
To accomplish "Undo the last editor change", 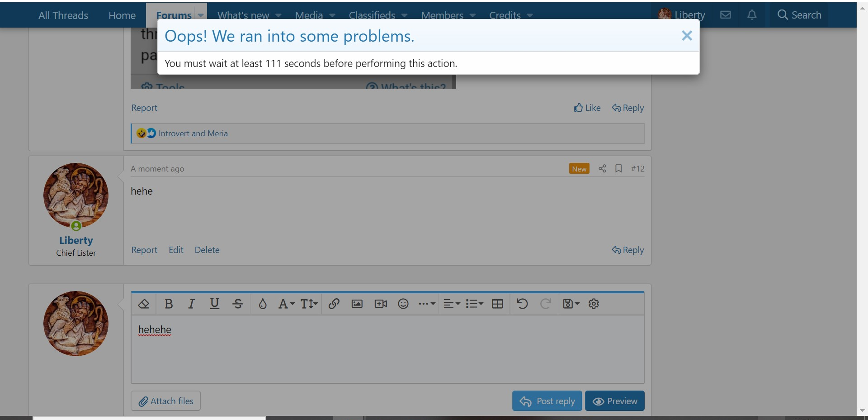I will (x=522, y=304).
